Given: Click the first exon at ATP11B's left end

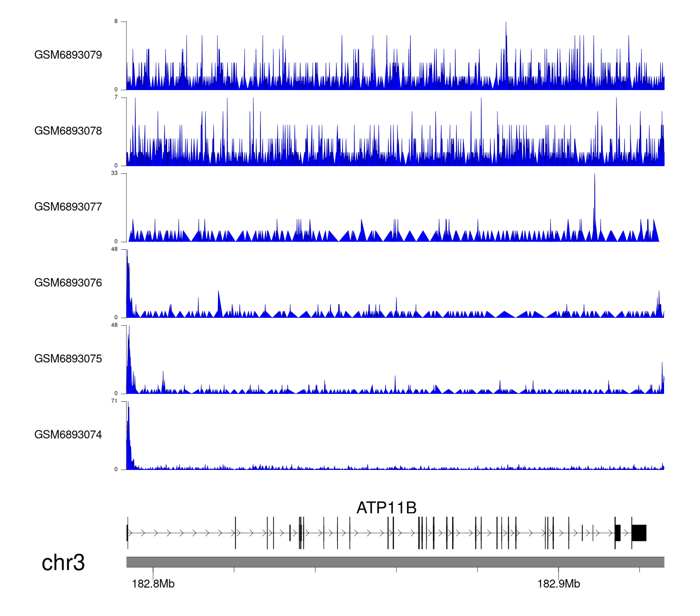Looking at the screenshot, I should pyautogui.click(x=127, y=533).
